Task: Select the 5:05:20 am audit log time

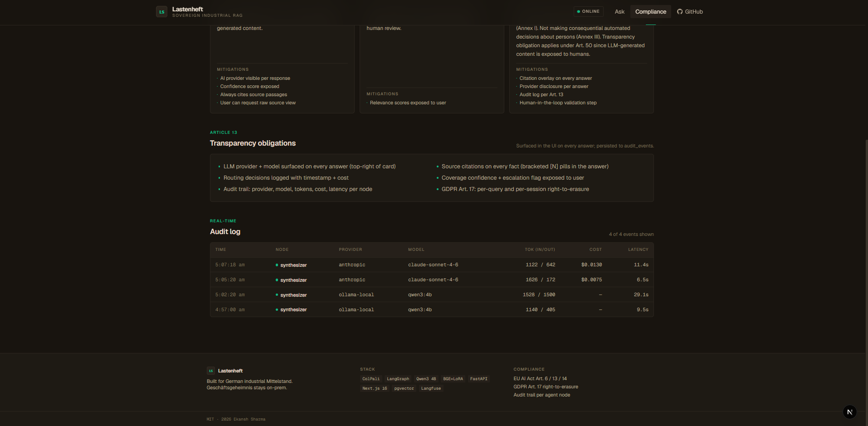Action: tap(230, 280)
